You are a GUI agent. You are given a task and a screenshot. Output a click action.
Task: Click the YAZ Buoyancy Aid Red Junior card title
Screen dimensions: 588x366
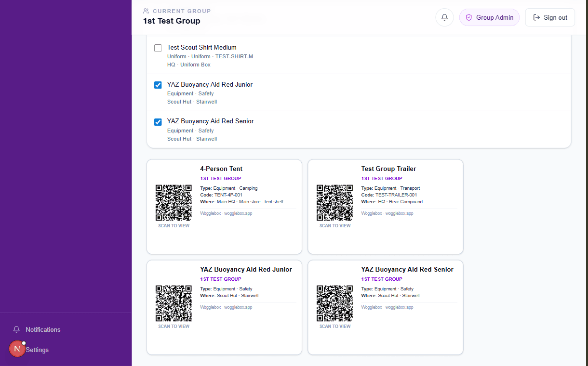tap(246, 270)
